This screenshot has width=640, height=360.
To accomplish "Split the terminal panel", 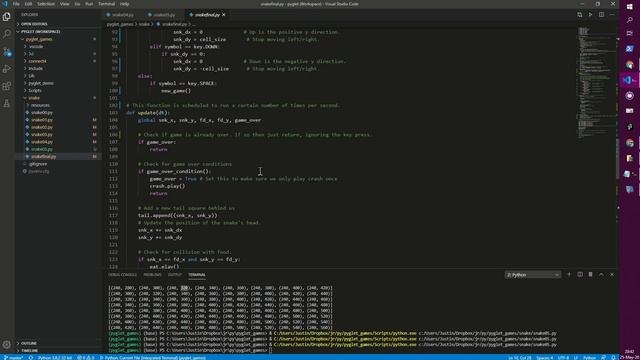I will pos(580,275).
